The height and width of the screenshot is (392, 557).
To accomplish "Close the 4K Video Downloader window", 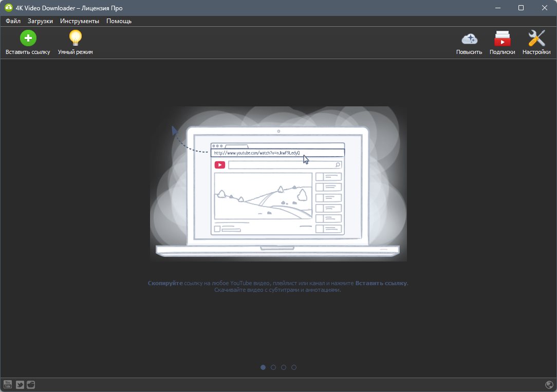I will [x=545, y=8].
